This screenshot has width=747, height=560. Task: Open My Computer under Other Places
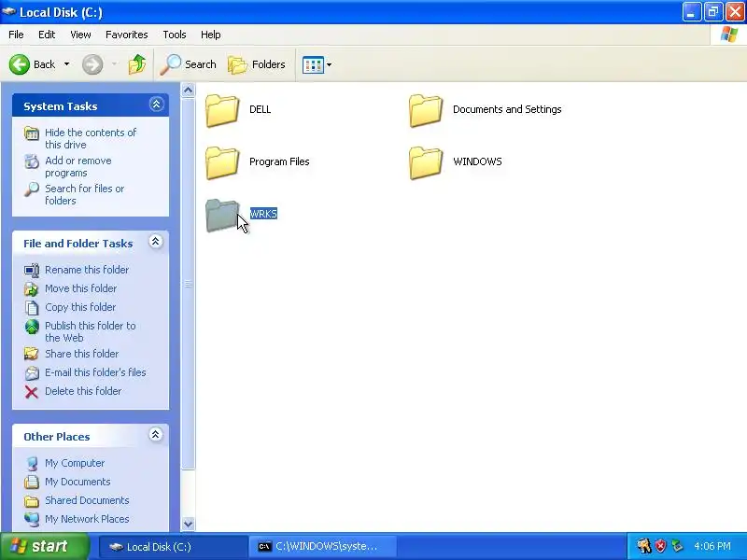tap(75, 463)
